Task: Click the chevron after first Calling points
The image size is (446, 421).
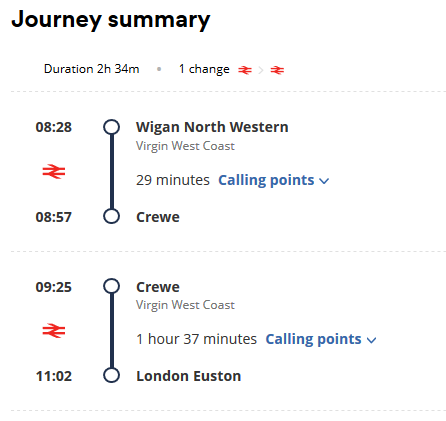Action: tap(324, 181)
